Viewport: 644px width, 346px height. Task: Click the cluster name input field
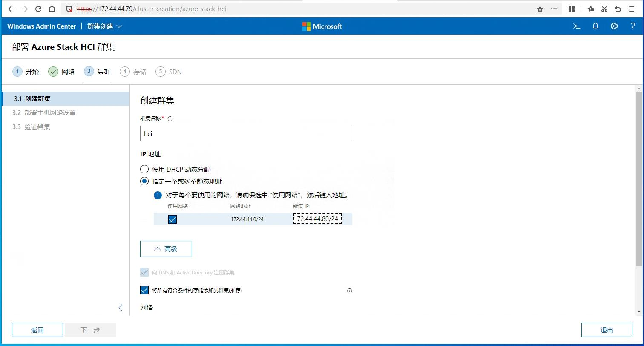246,133
